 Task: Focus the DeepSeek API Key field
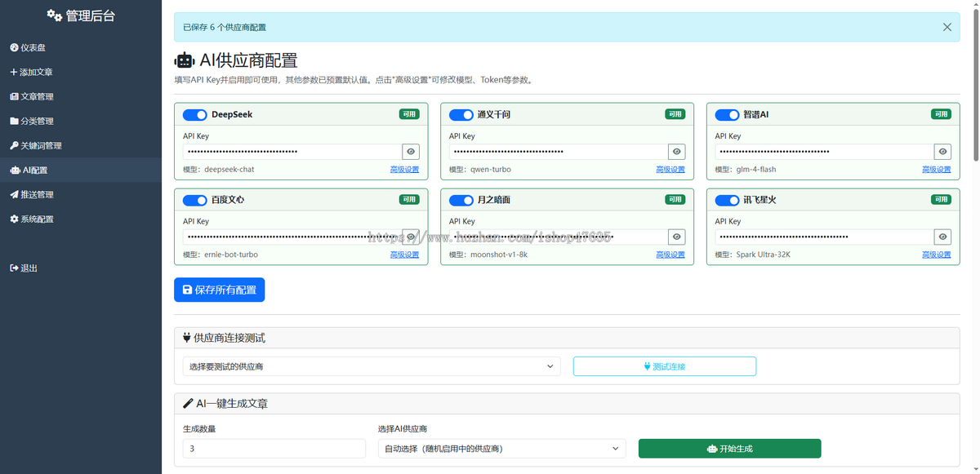292,152
